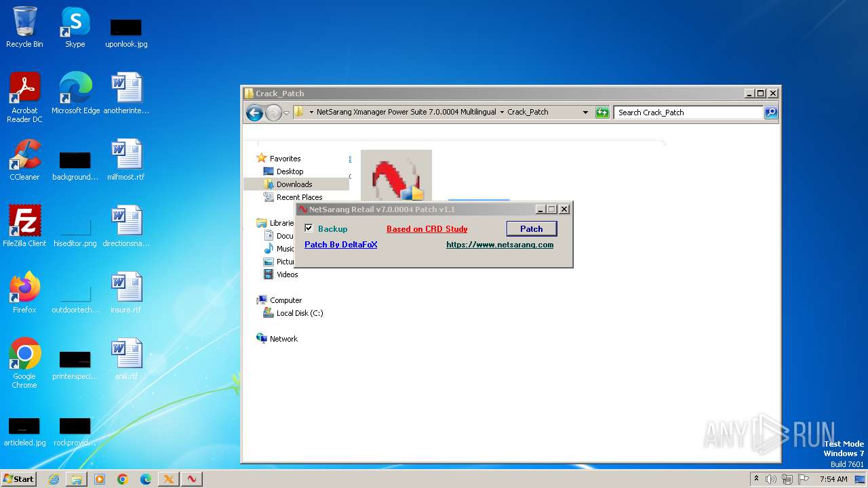Minimize the NetSarang Retail patch window
The image size is (868, 488).
[x=540, y=209]
